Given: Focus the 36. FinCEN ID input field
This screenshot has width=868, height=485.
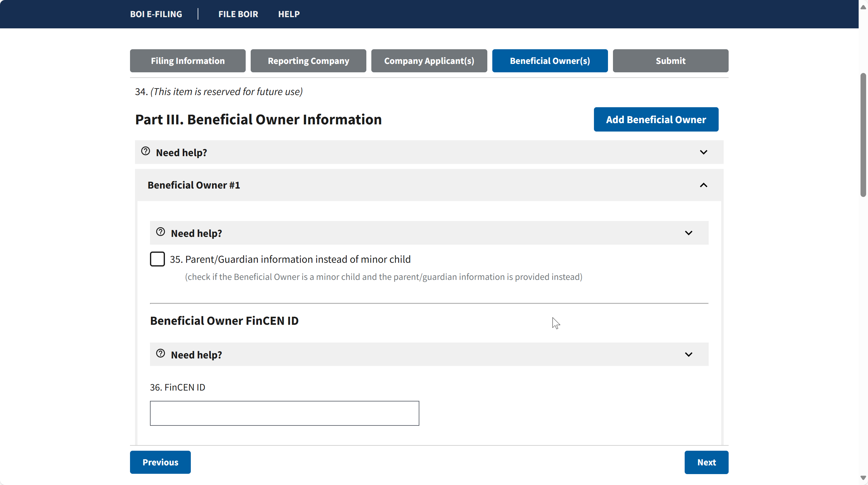Looking at the screenshot, I should [x=284, y=413].
